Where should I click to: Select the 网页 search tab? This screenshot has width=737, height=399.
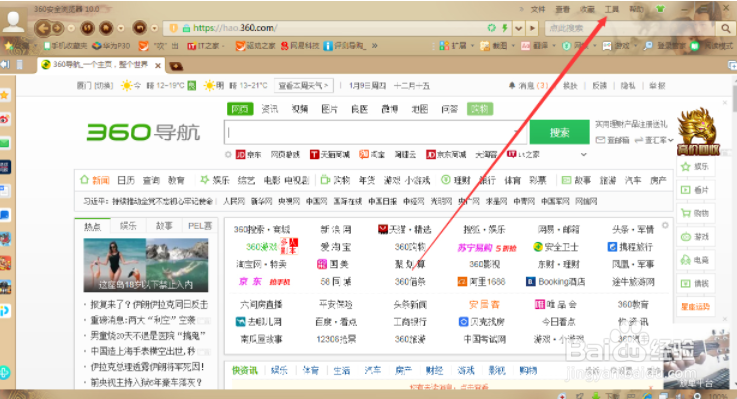point(240,109)
